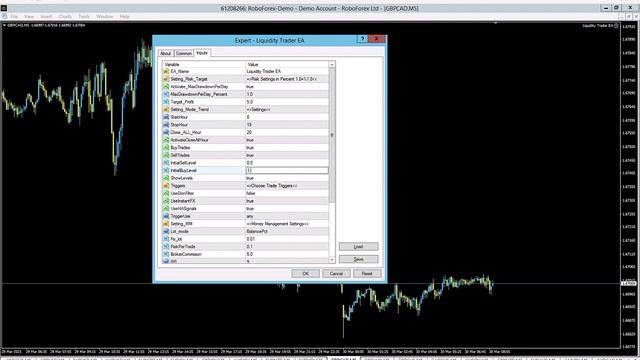
Task: Confirm settings with the OK button
Action: [306, 273]
